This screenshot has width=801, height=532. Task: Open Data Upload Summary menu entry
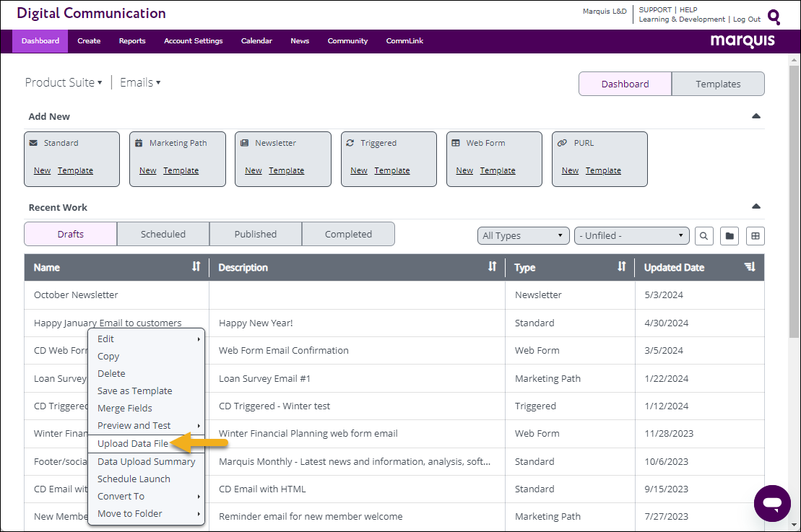147,461
